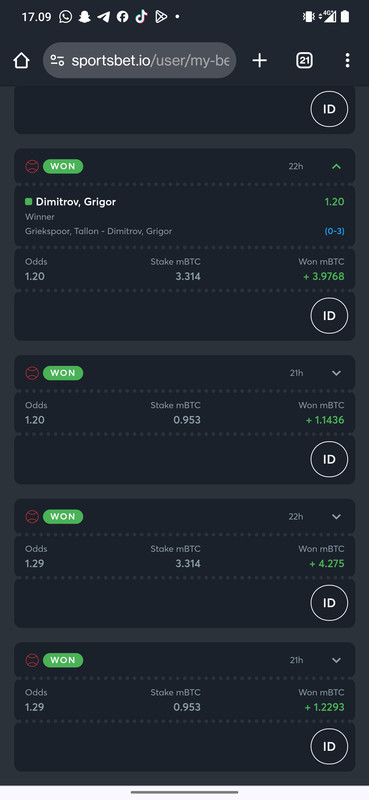The width and height of the screenshot is (369, 800).
Task: Open the tab switcher showing 21 tabs
Action: (x=304, y=61)
